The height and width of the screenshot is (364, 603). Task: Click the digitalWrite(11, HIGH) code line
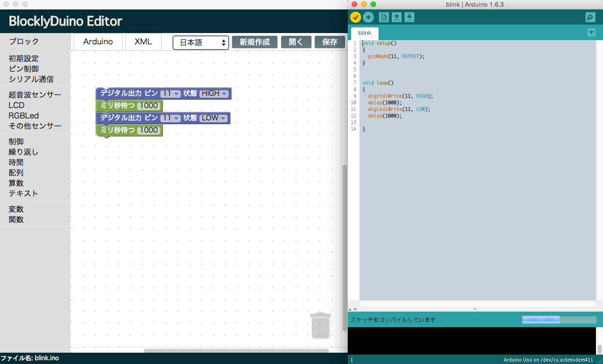coord(400,96)
